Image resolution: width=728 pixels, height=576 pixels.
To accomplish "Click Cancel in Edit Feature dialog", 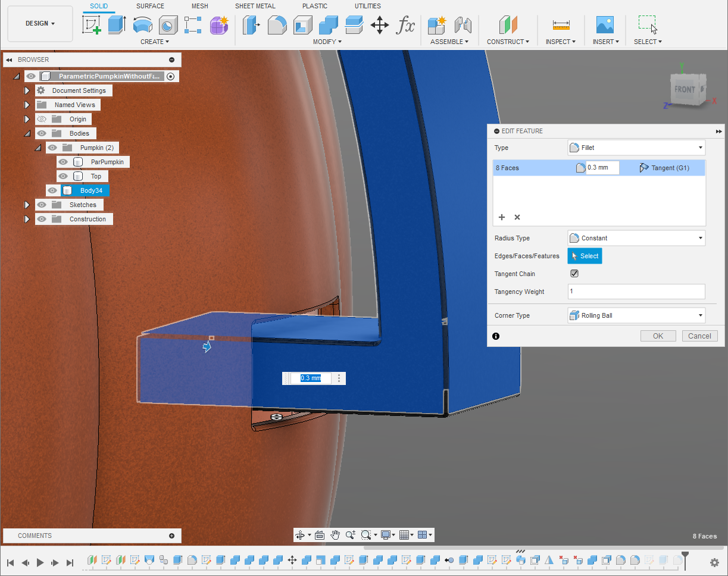I will (x=699, y=336).
